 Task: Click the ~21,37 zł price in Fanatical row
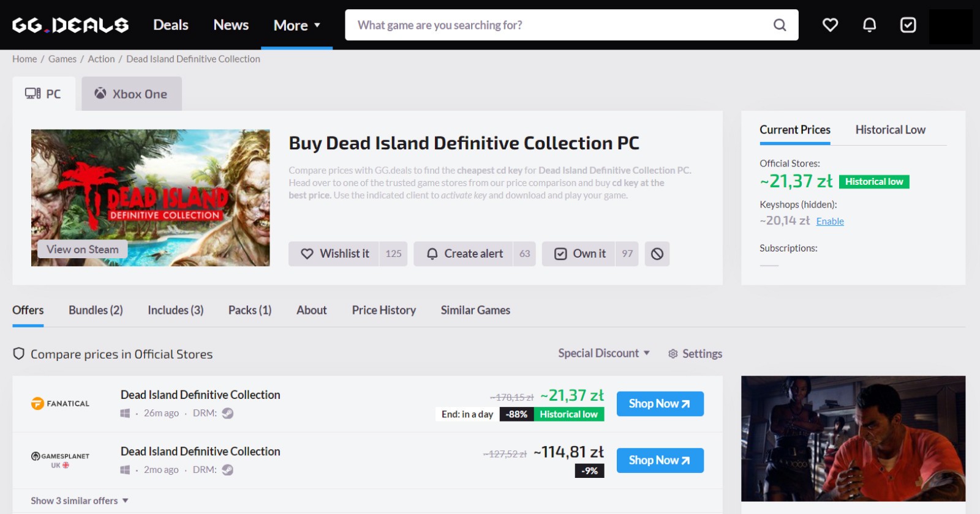(572, 395)
